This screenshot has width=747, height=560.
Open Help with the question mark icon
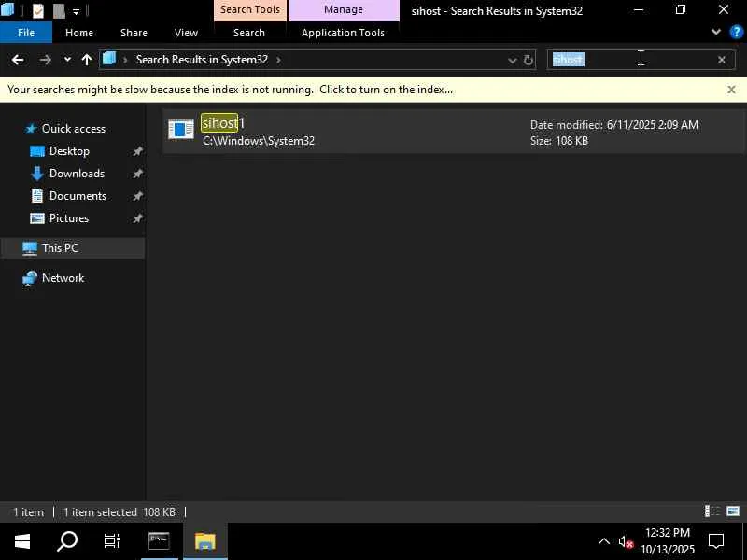pyautogui.click(x=736, y=33)
